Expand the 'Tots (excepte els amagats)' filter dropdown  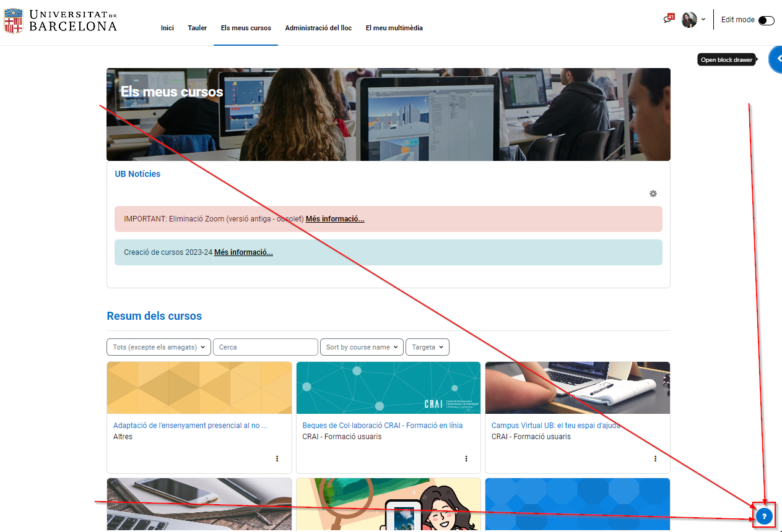159,347
